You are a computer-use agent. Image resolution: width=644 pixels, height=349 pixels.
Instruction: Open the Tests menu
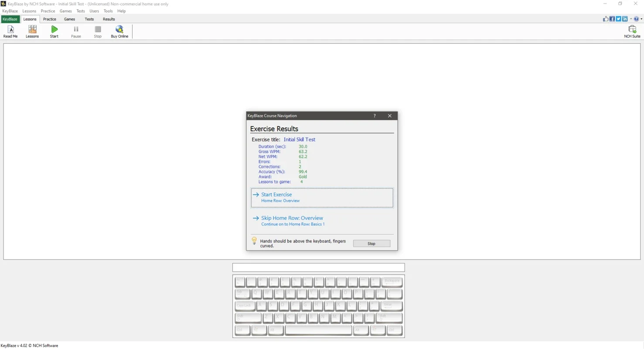click(x=81, y=11)
